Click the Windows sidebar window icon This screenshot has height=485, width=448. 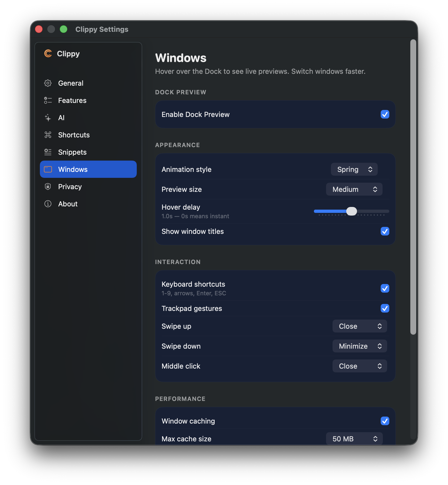48,169
